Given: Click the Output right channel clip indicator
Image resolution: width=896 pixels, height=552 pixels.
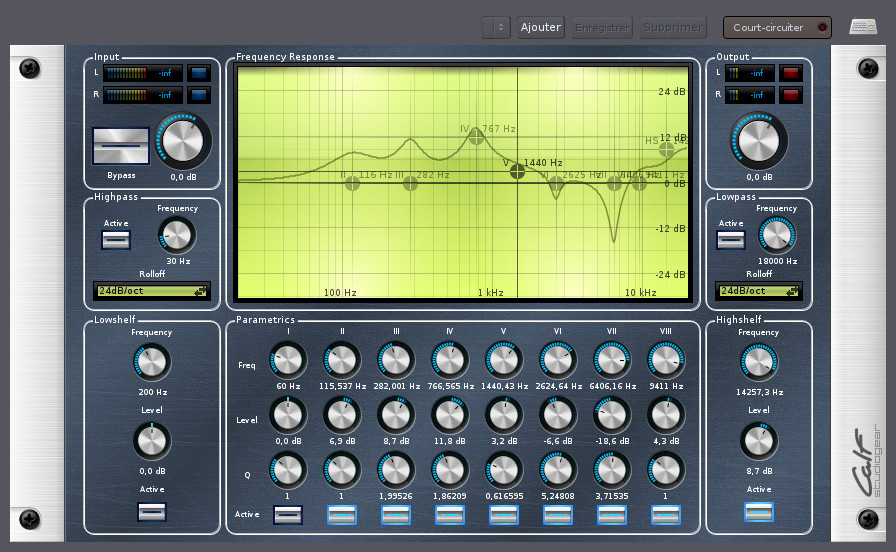Looking at the screenshot, I should click(792, 95).
